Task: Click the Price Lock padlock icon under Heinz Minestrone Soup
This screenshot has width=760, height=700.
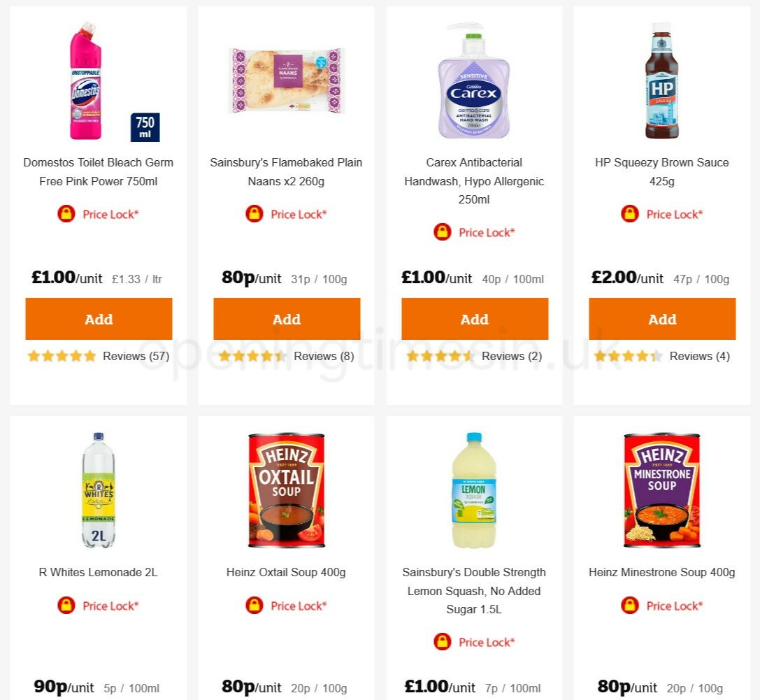Action: pyautogui.click(x=630, y=606)
